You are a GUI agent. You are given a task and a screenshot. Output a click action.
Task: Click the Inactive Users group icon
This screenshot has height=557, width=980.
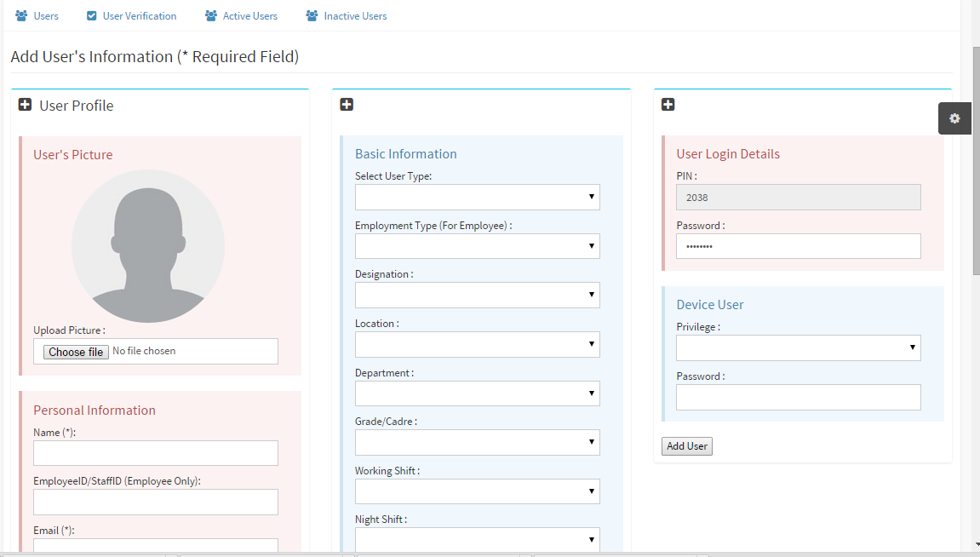312,16
